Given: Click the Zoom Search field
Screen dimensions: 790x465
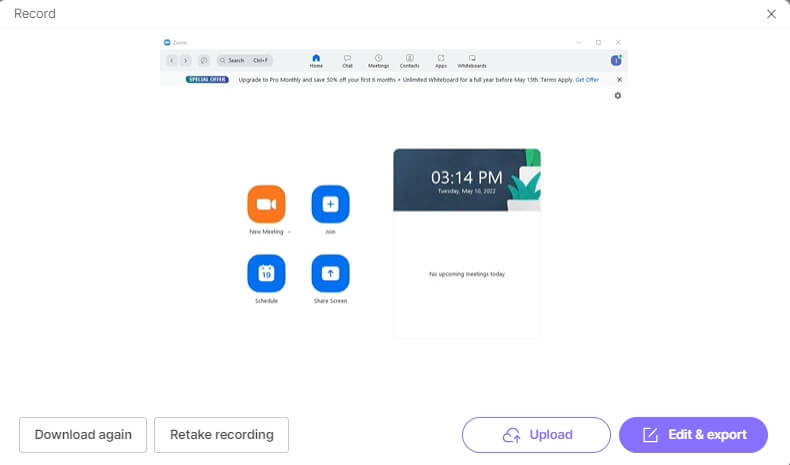Looking at the screenshot, I should click(x=243, y=60).
